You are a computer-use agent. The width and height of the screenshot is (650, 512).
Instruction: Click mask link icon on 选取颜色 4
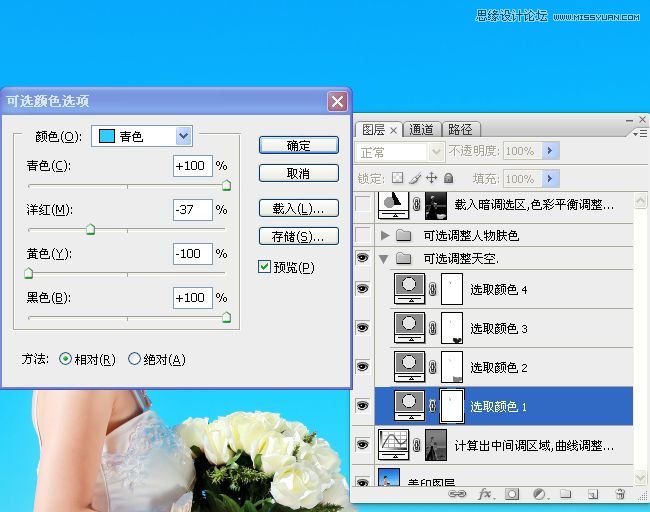click(x=433, y=289)
